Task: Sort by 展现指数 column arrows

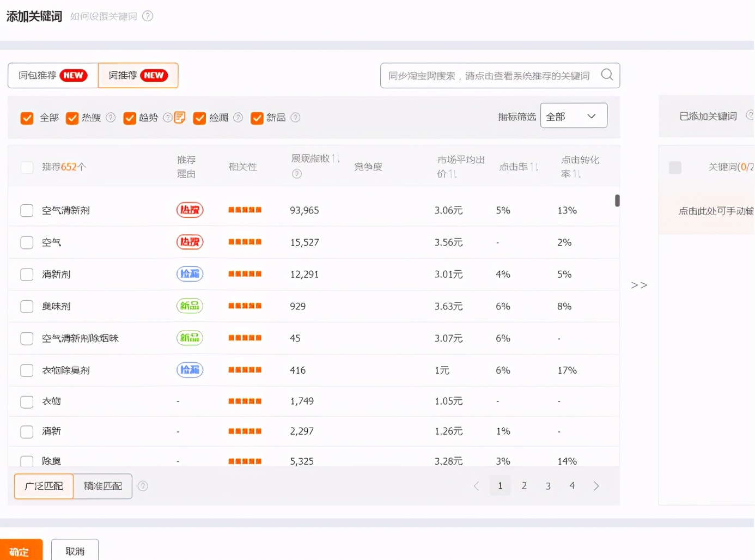Action: (336, 159)
